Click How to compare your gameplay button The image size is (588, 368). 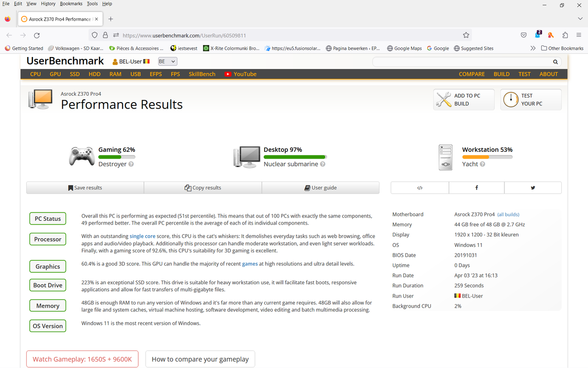click(200, 359)
